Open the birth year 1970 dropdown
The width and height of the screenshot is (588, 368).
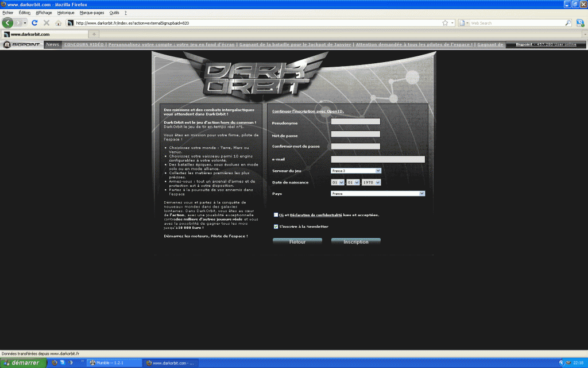coord(372,182)
